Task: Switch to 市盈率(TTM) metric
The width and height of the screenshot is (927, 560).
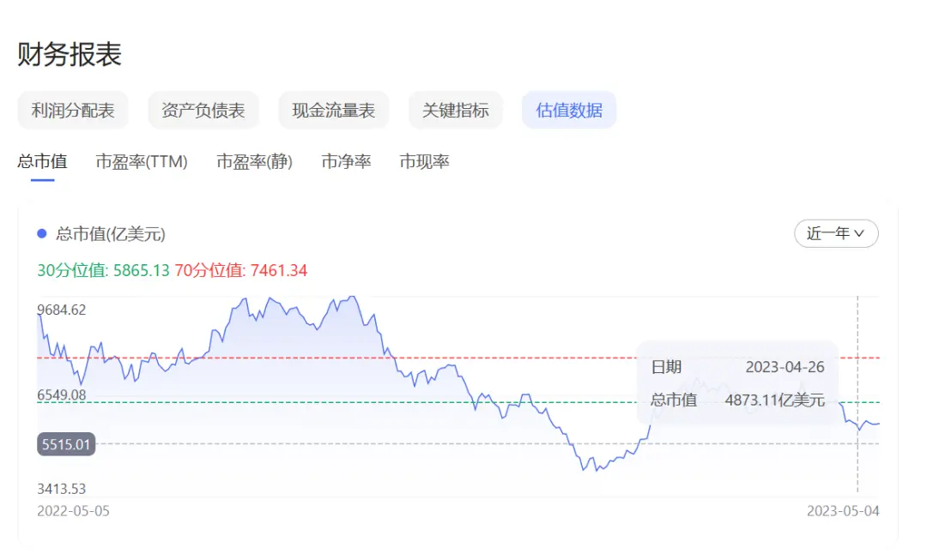Action: coord(142,161)
